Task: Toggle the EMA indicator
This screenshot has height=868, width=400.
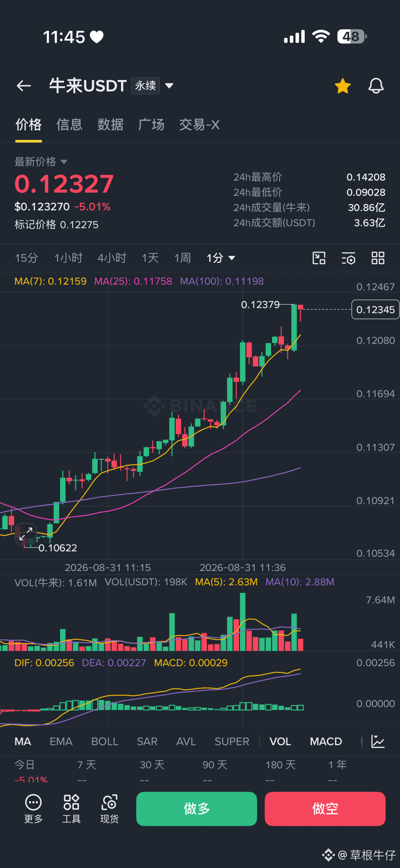Action: 61,742
